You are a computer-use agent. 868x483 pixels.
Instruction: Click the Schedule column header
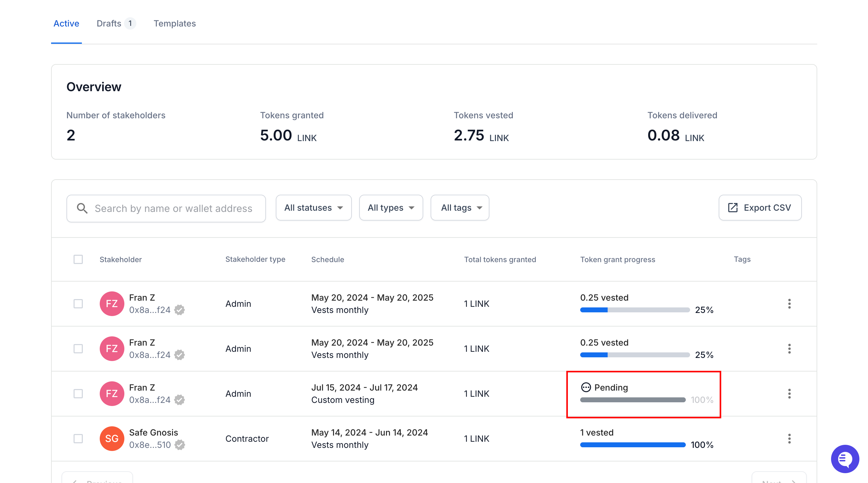328,259
